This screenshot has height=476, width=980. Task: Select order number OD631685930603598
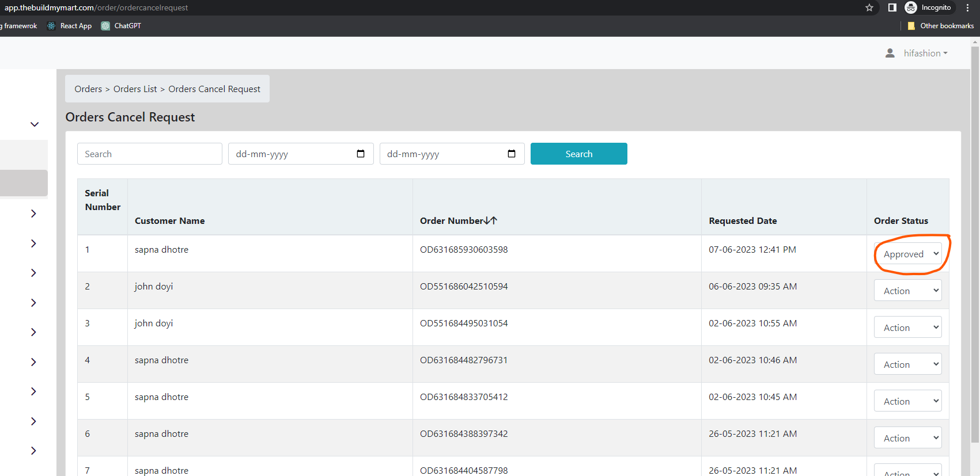point(464,249)
